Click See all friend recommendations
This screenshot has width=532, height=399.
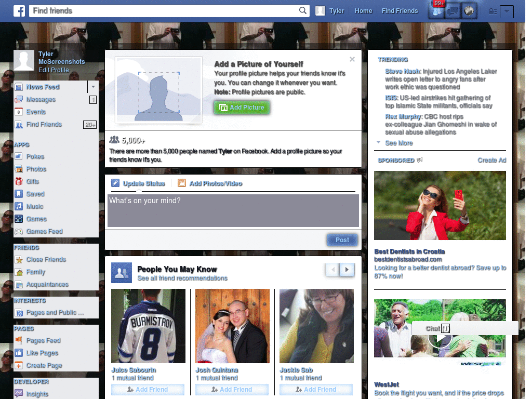pos(182,278)
